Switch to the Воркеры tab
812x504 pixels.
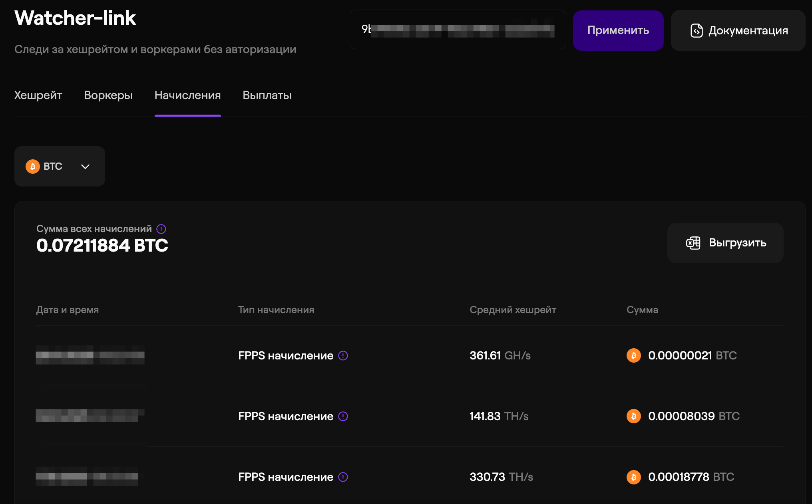[x=108, y=95]
